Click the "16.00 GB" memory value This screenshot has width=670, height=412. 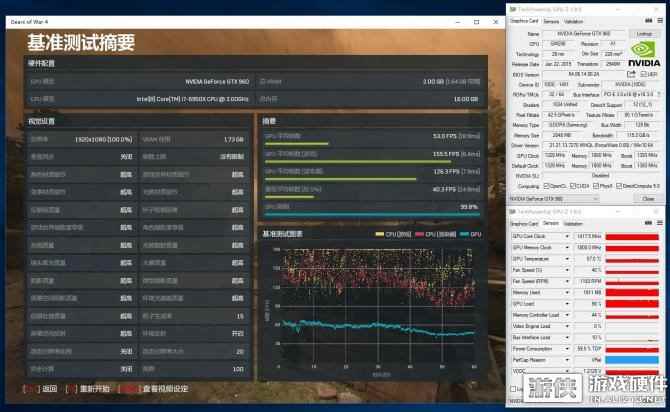[x=466, y=99]
